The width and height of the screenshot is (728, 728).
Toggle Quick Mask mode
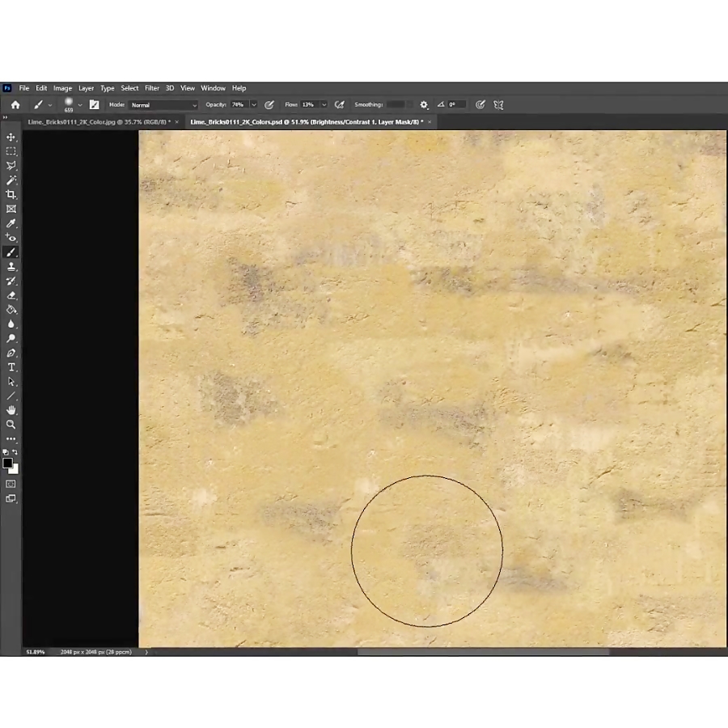11,484
